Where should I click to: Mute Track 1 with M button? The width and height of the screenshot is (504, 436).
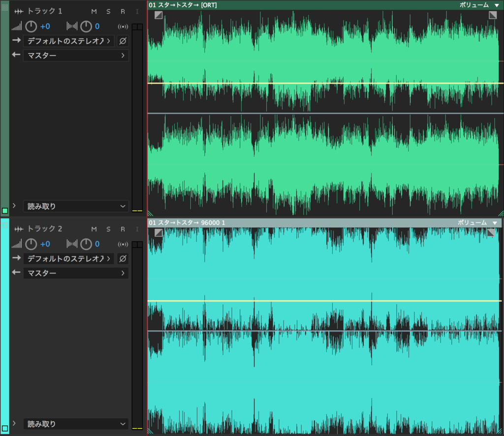click(x=94, y=12)
